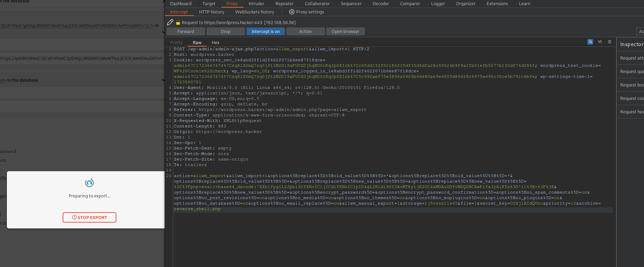The image size is (644, 267).
Task: Click the export loading spinner icon
Action: pyautogui.click(x=90, y=183)
